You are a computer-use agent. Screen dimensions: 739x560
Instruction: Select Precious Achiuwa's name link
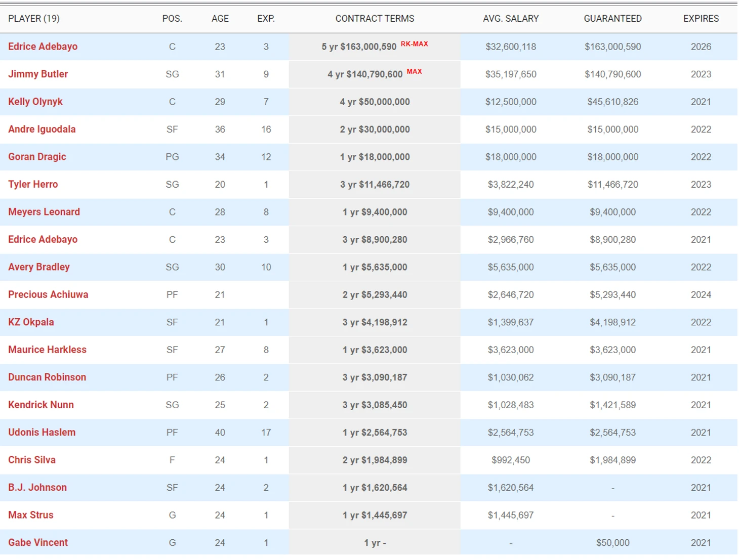point(48,294)
